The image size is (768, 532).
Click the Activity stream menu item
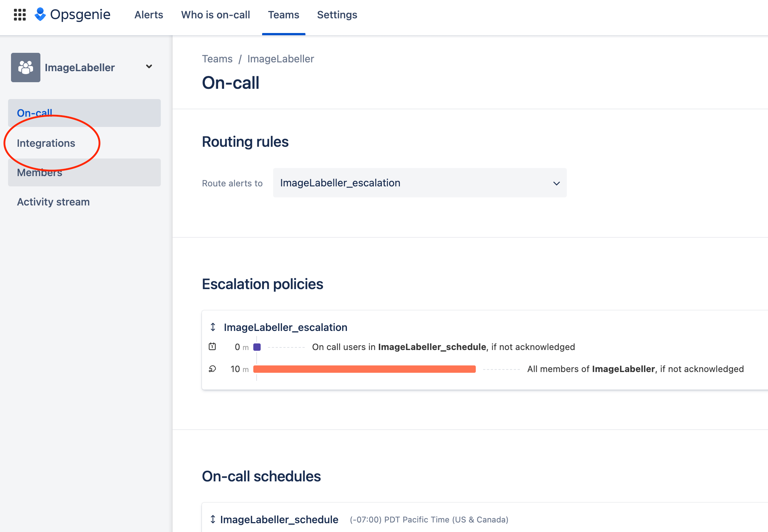coord(54,202)
